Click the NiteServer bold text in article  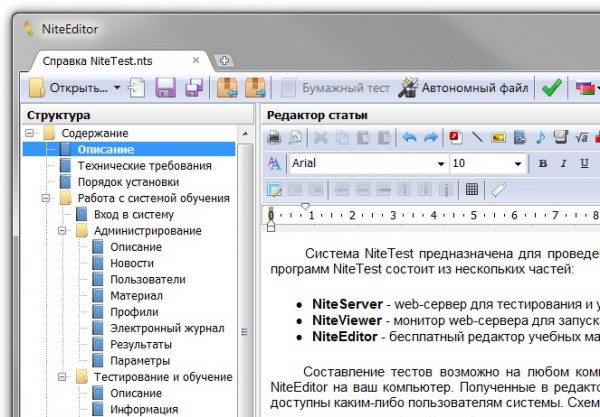pos(347,304)
